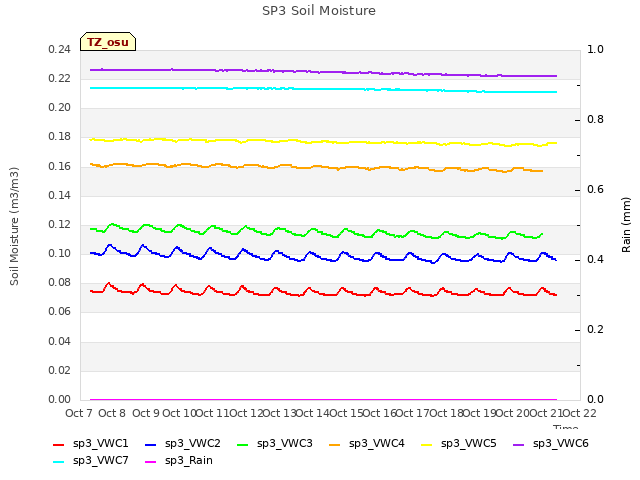Click the 0.02 left axis value
This screenshot has width=640, height=480.
pyautogui.click(x=60, y=370)
